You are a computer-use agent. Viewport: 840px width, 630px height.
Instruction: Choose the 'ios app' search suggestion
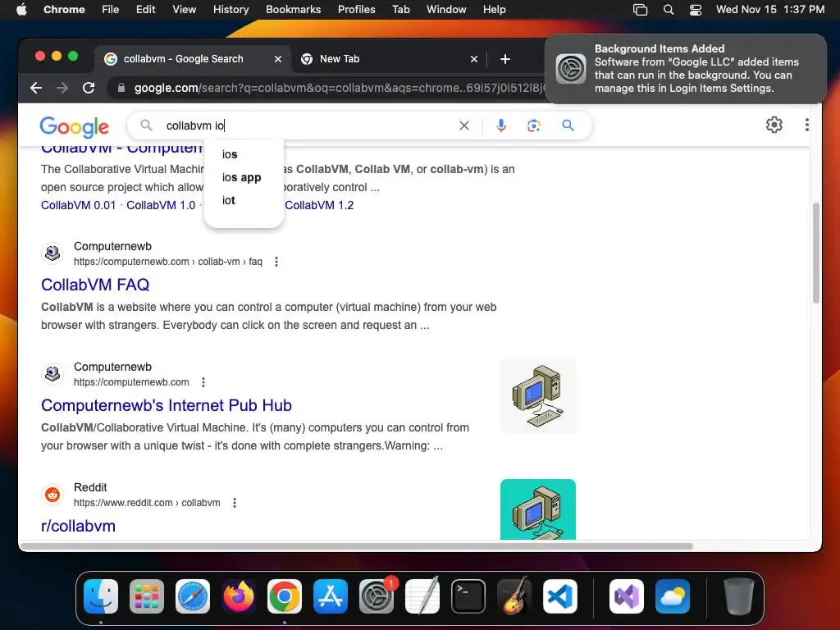(244, 177)
